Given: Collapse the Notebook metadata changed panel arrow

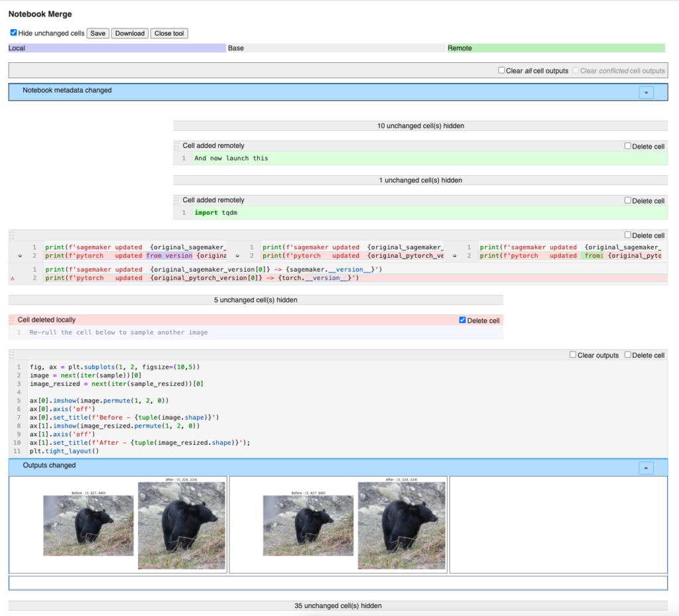Looking at the screenshot, I should tap(645, 92).
